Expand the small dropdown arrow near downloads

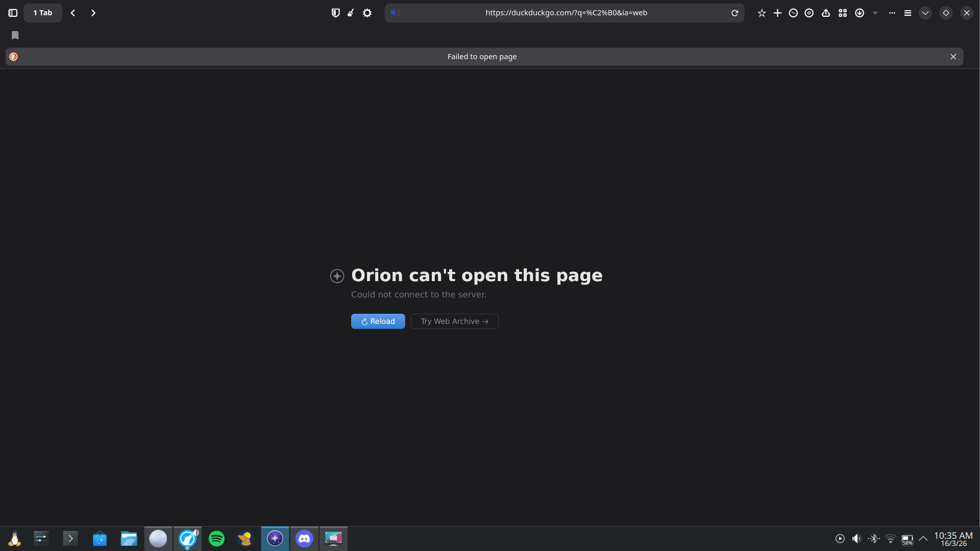point(875,13)
